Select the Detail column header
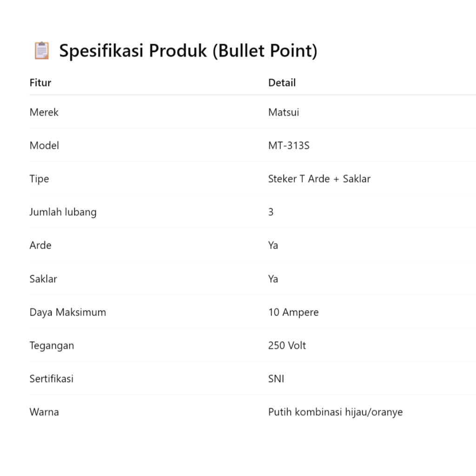 point(282,83)
